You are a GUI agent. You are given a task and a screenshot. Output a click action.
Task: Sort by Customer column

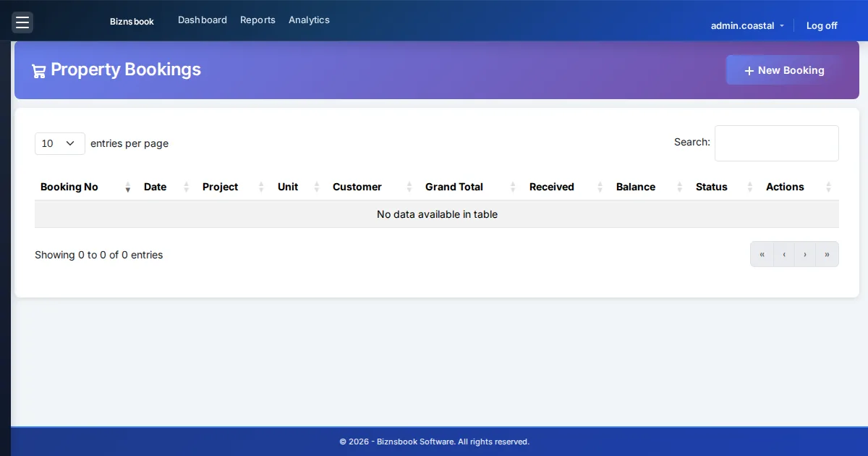[373, 187]
